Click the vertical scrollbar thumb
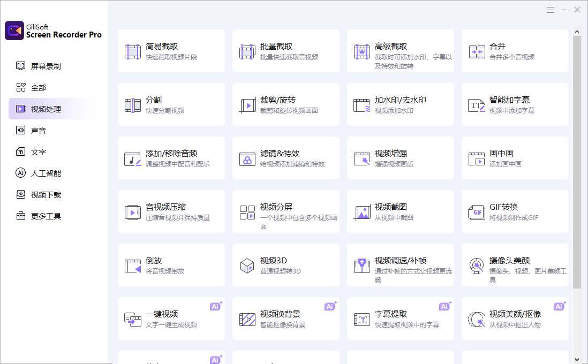This screenshot has width=588, height=364. tap(577, 162)
